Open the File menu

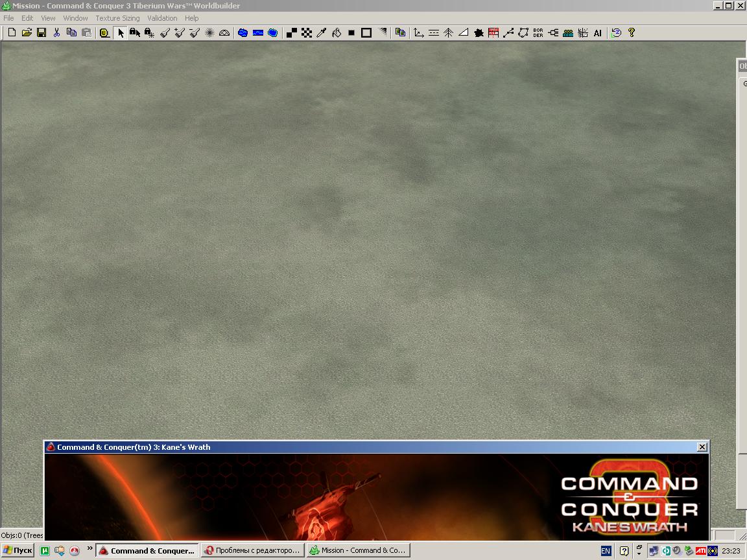tap(8, 18)
